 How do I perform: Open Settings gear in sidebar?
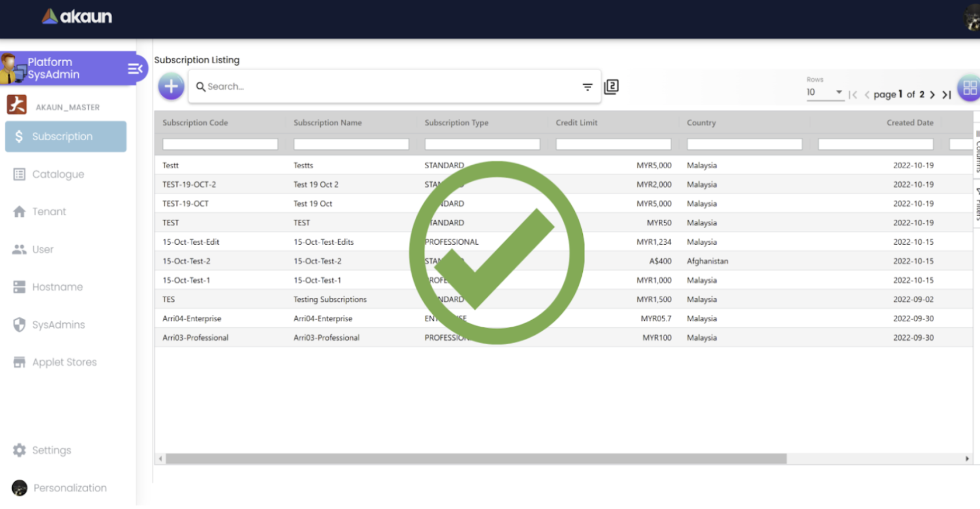click(19, 450)
